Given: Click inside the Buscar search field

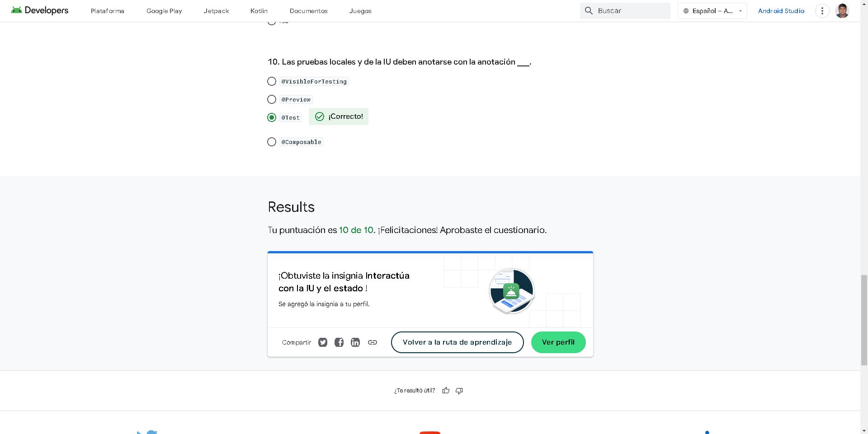Looking at the screenshot, I should [x=628, y=10].
